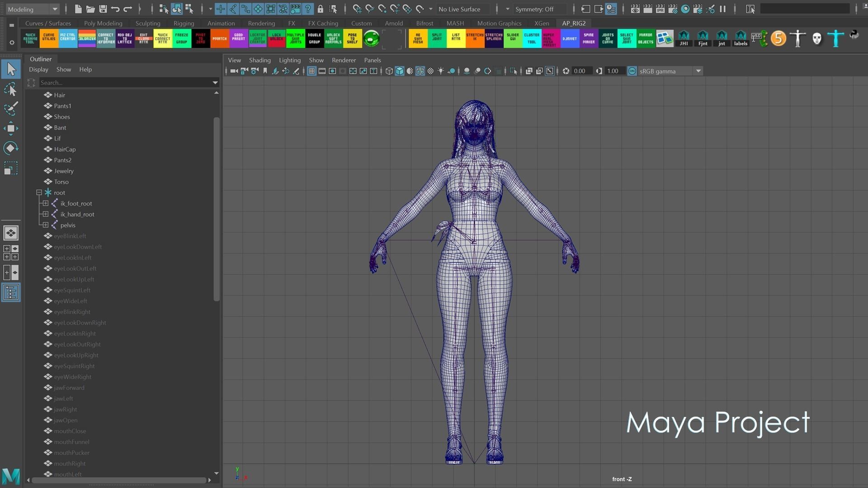The height and width of the screenshot is (488, 868).
Task: Switch to the Sculpting shelf tab
Action: click(148, 23)
